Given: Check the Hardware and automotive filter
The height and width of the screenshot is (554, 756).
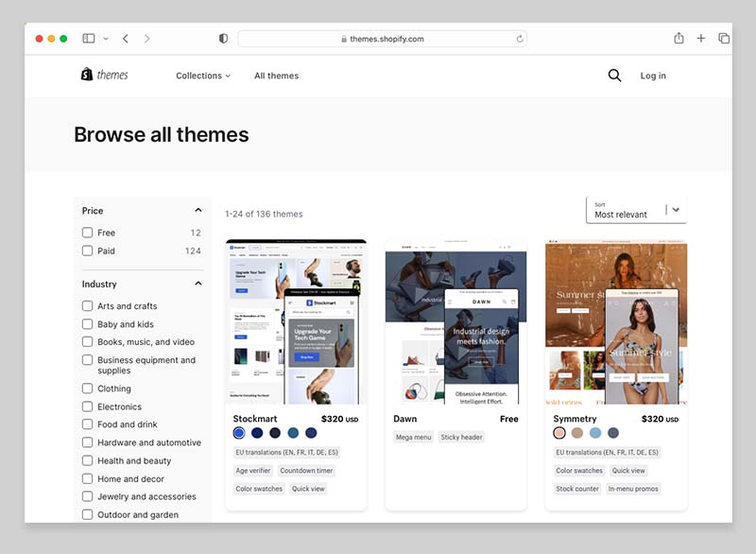Looking at the screenshot, I should (87, 442).
